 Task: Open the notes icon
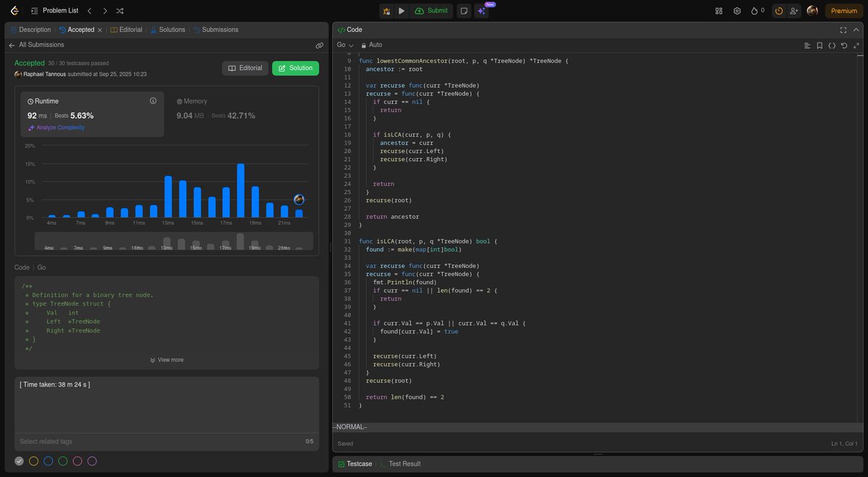tap(464, 11)
